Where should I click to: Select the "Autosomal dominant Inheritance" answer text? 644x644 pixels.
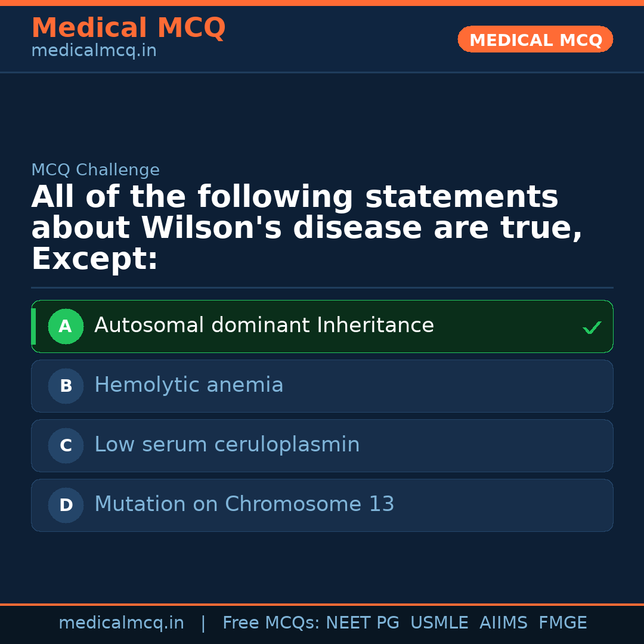click(264, 326)
